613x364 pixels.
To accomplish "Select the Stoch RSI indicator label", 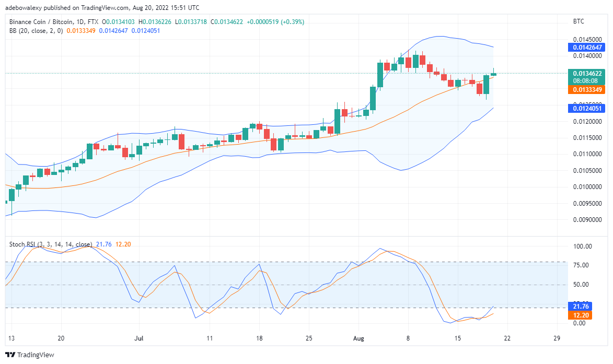I will click(51, 244).
